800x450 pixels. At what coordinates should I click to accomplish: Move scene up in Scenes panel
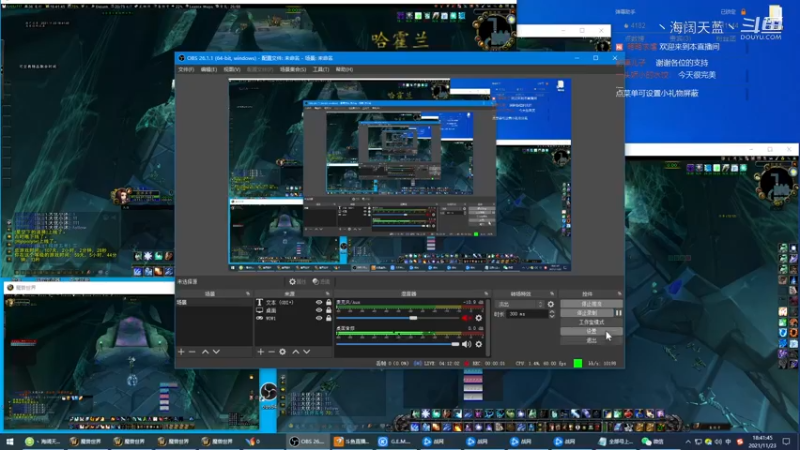pyautogui.click(x=205, y=352)
